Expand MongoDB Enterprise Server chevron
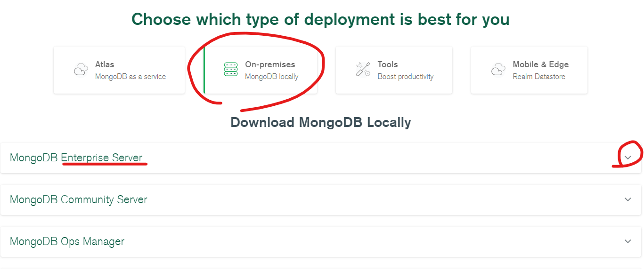644x269 pixels. coord(628,158)
